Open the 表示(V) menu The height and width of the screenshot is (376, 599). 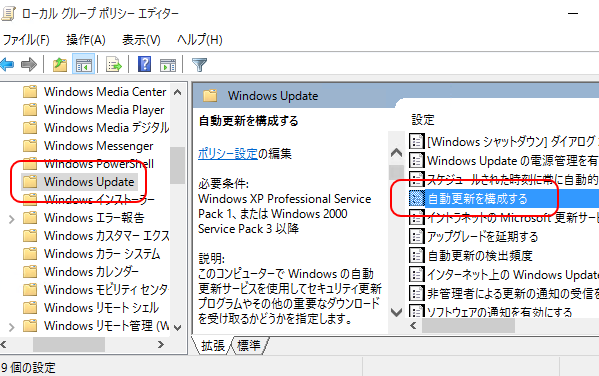141,40
